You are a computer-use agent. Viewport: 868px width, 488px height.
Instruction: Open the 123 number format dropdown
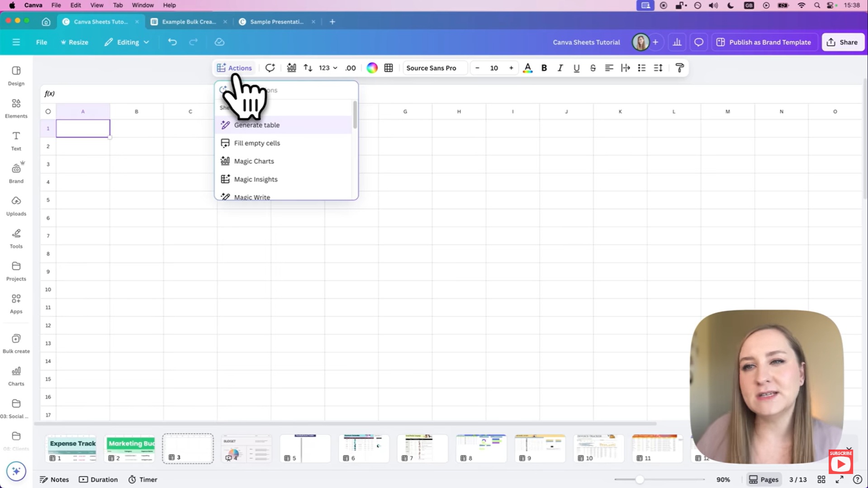328,68
